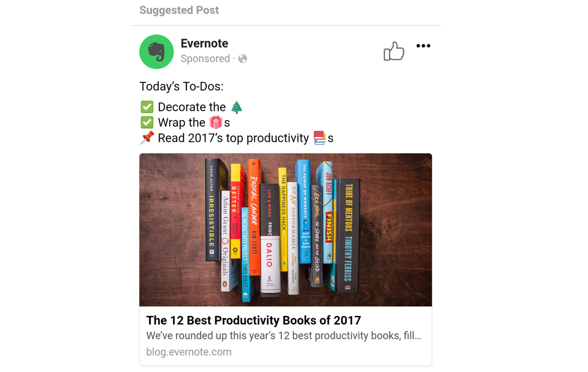Open the post options dropdown menu
This screenshot has height=372, width=588.
point(423,45)
